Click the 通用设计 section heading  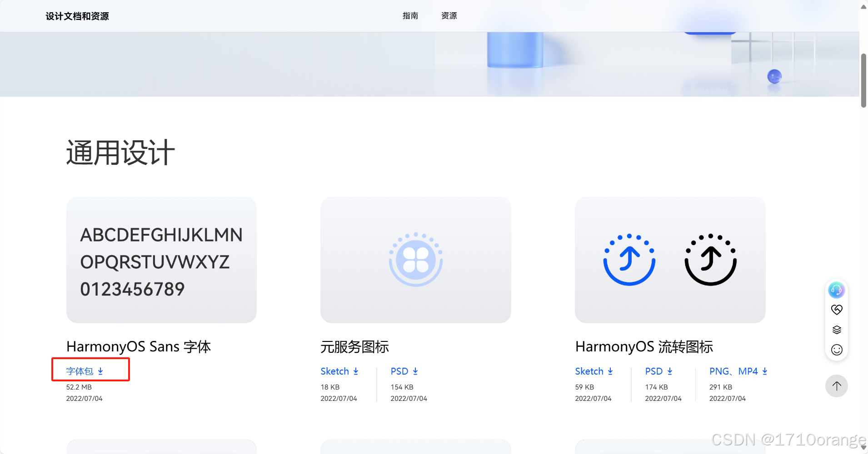120,153
